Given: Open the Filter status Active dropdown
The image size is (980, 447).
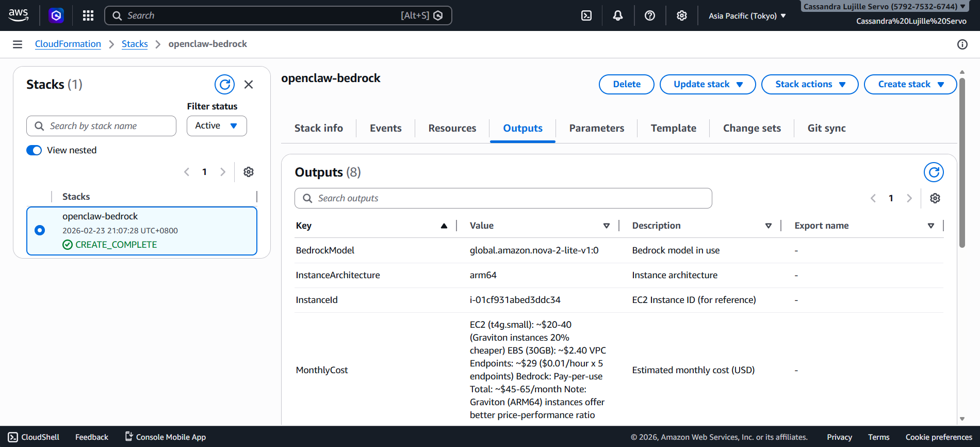Looking at the screenshot, I should click(217, 126).
